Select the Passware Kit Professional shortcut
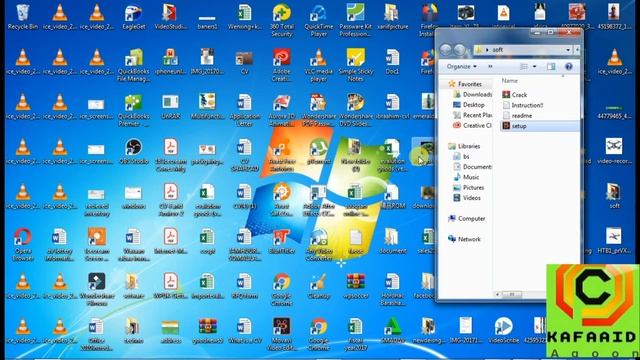This screenshot has width=640, height=360. 356,20
